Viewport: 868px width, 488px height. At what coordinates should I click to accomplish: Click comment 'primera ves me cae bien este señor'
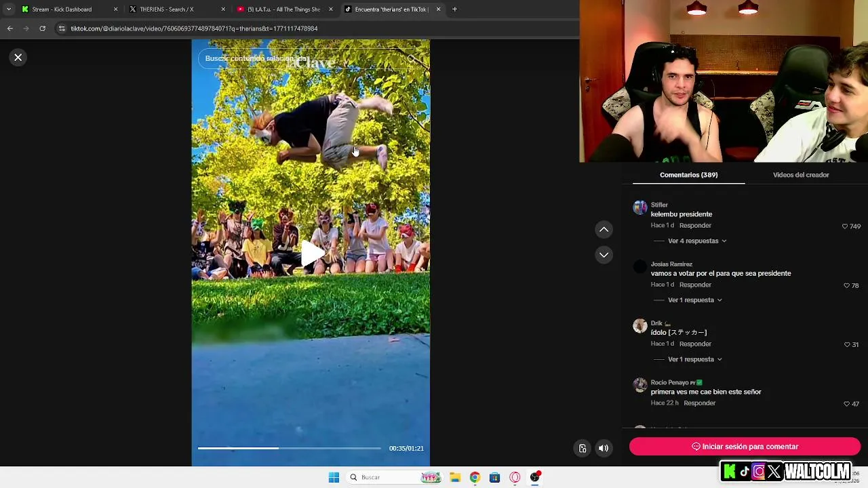(706, 392)
